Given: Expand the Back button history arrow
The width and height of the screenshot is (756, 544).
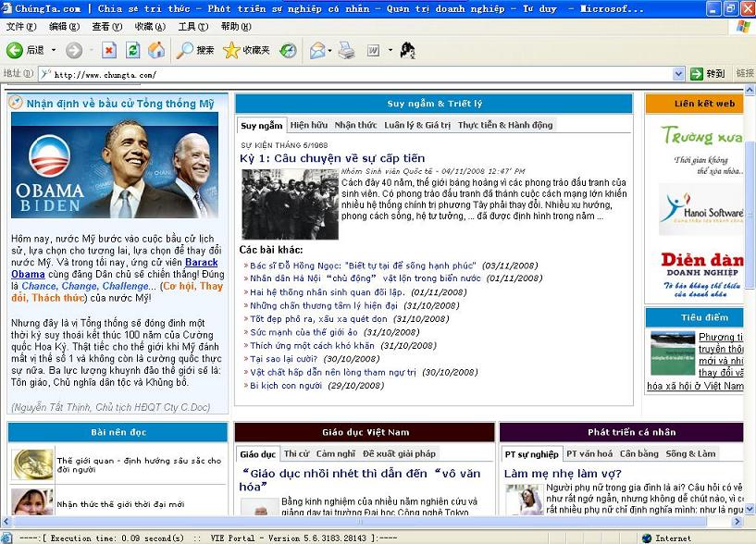Looking at the screenshot, I should (x=54, y=50).
